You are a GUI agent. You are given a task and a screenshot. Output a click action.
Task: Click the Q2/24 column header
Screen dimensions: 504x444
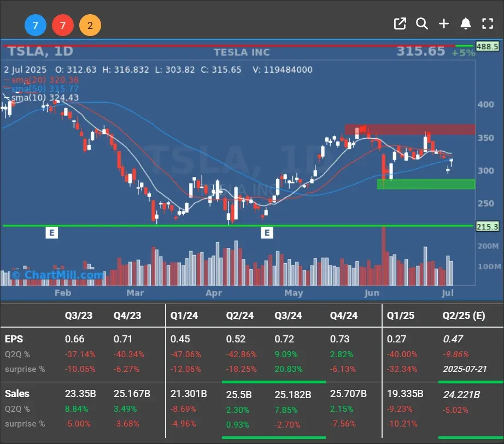240,316
